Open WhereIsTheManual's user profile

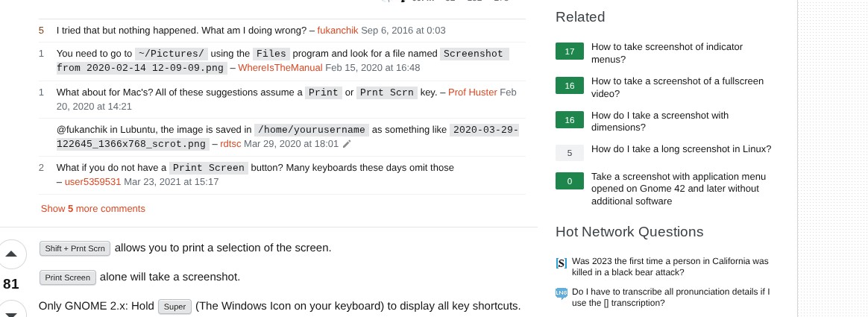[280, 68]
